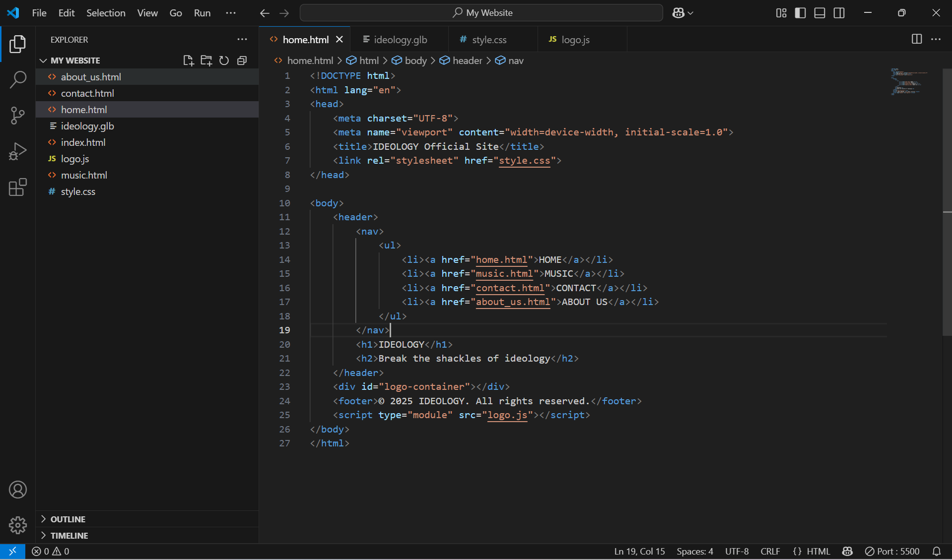This screenshot has height=560, width=952.
Task: Click the body breadcrumb segment
Action: 409,61
